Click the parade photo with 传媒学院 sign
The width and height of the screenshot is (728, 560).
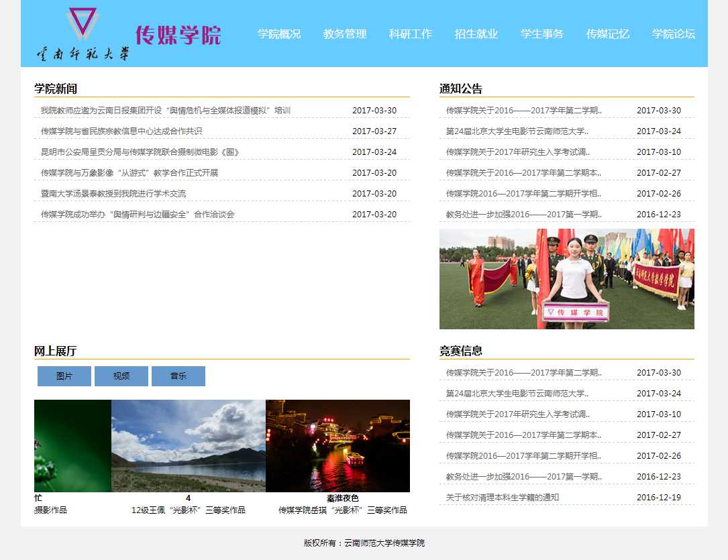tap(566, 279)
